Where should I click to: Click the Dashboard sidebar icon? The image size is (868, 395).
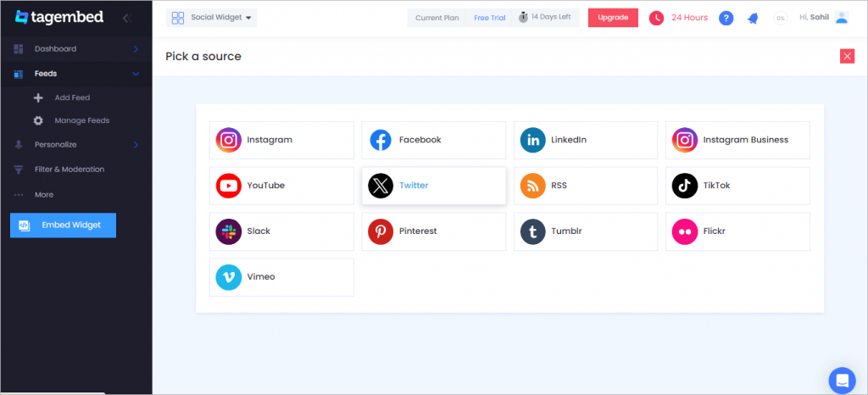(19, 48)
